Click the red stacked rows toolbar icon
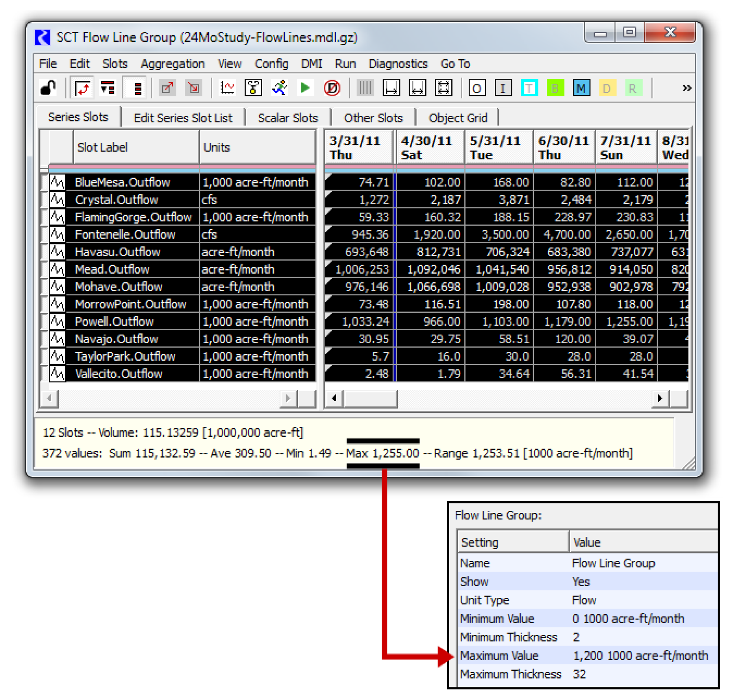730x700 pixels. [x=137, y=88]
